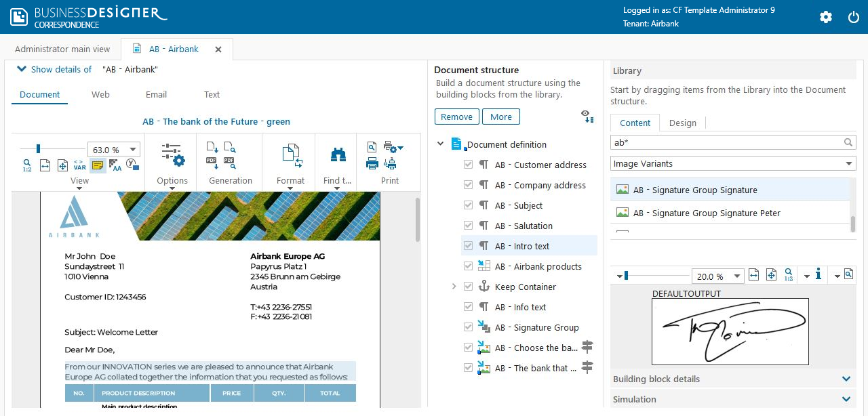Set document view zoom to 1:2
Viewport: 868px width, 416px height.
coord(27,164)
